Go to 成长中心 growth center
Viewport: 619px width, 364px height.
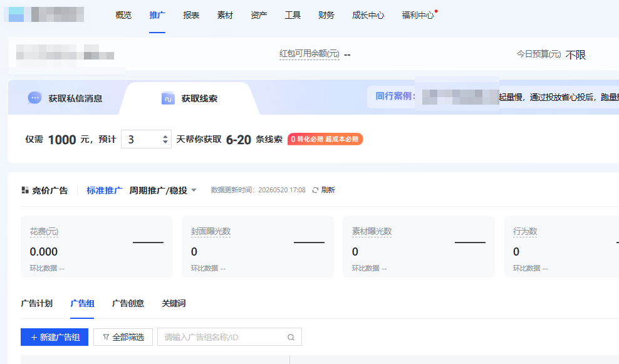[368, 16]
